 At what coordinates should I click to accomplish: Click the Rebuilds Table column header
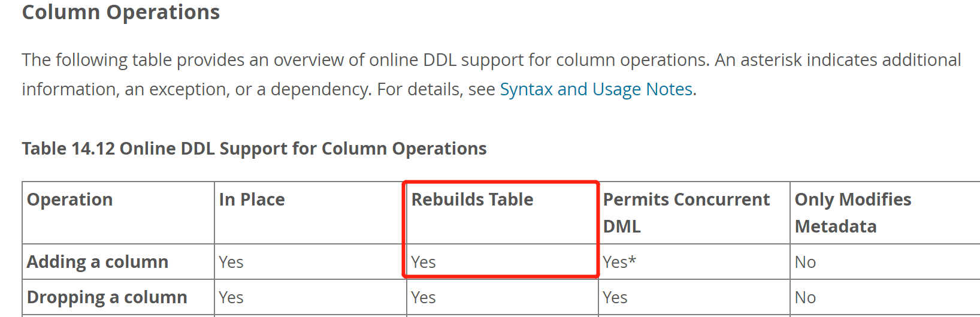[x=472, y=200]
